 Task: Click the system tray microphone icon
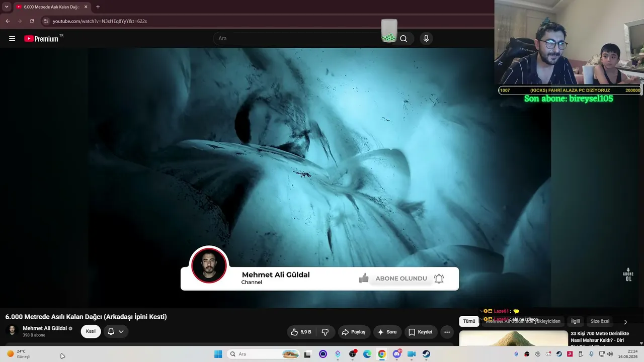[x=591, y=354]
